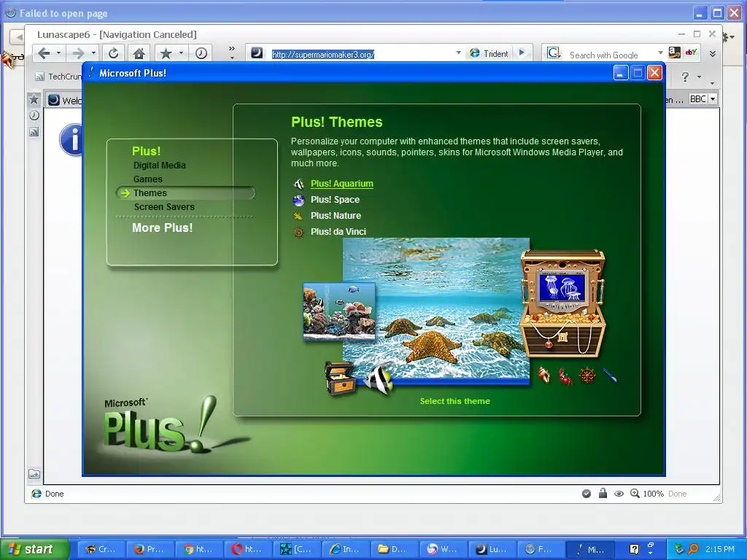Open the Lunascape home page
Viewport: 747px width, 560px height.
point(139,53)
